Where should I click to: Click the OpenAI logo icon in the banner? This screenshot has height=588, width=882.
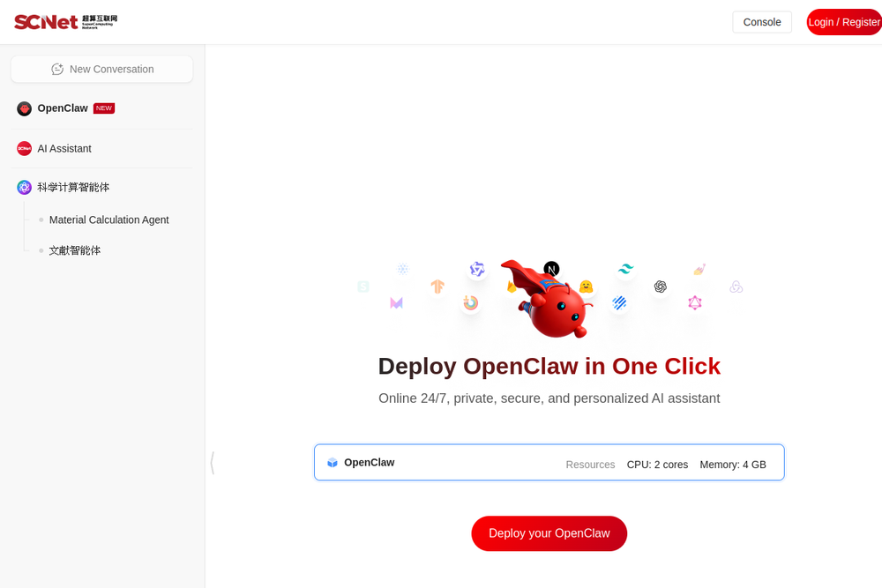coord(661,287)
